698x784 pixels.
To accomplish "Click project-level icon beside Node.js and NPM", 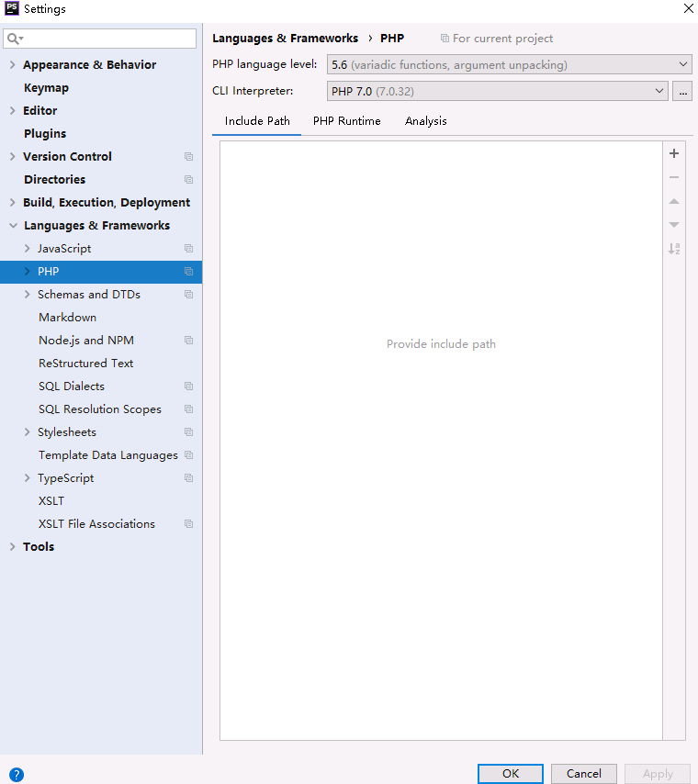I will tap(188, 341).
